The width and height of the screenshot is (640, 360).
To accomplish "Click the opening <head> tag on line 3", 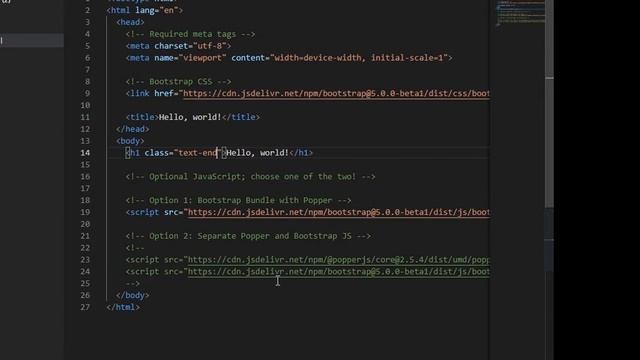I will tap(130, 22).
